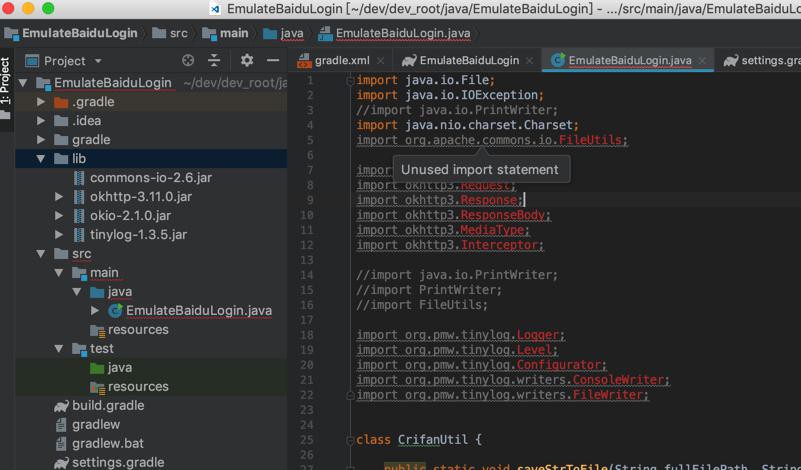Expand the .gradle folder

[41, 102]
